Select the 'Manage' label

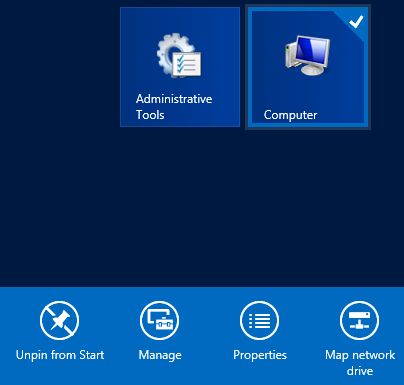pyautogui.click(x=160, y=355)
